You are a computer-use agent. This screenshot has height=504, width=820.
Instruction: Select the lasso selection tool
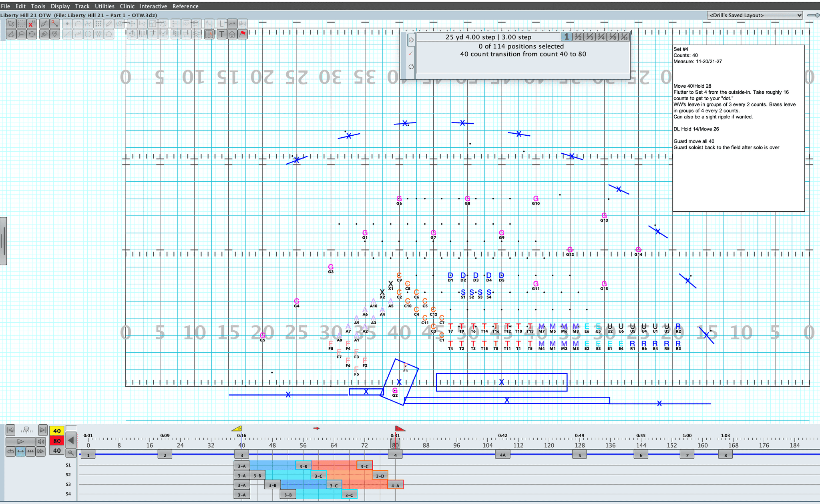[21, 34]
